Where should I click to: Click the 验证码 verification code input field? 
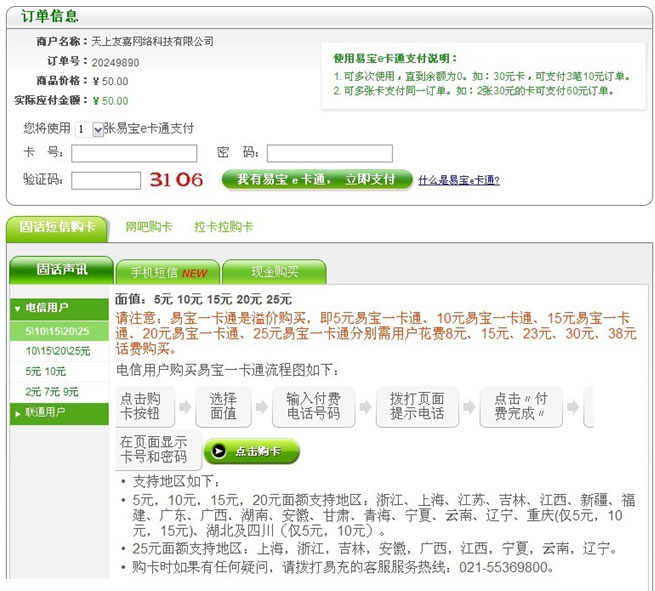[106, 180]
